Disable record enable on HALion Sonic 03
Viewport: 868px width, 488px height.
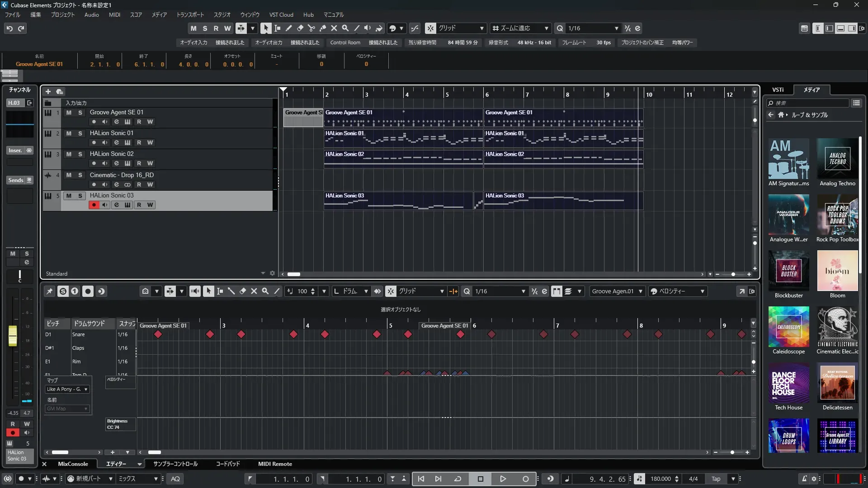click(x=94, y=205)
